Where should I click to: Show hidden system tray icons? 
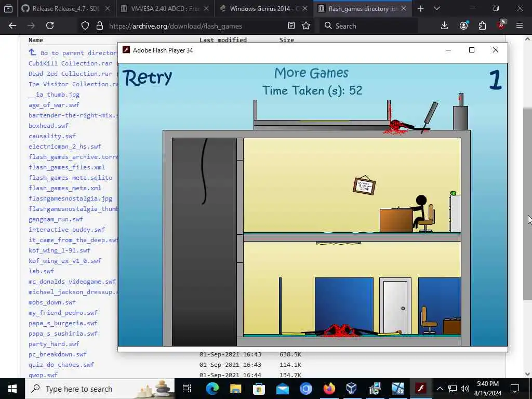pos(440,389)
